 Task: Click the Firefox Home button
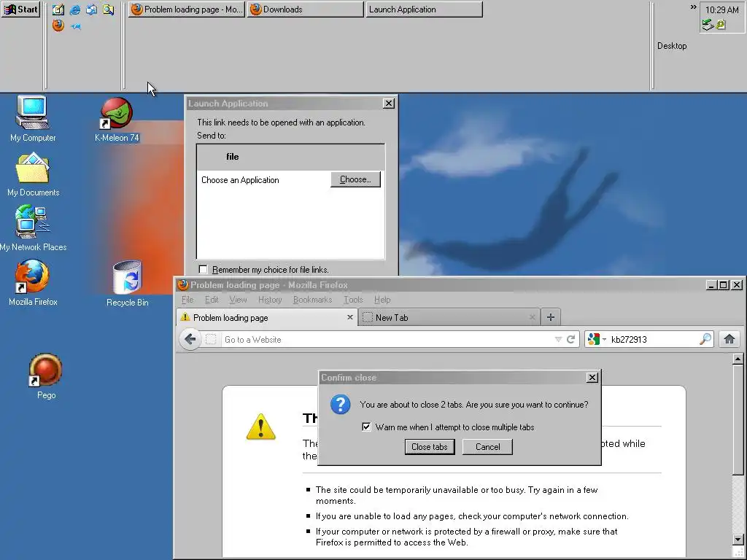pos(729,339)
